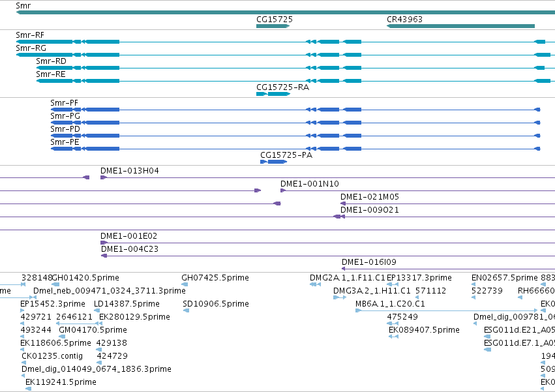Select the Smr-RG transcript label
Image resolution: width=555 pixels, height=392 pixels.
pyautogui.click(x=31, y=48)
